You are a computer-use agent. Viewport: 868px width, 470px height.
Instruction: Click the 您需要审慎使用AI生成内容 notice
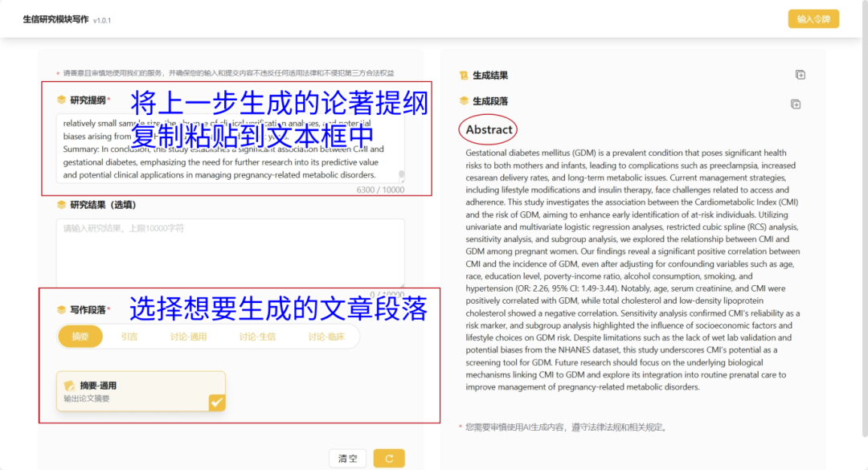(x=567, y=427)
